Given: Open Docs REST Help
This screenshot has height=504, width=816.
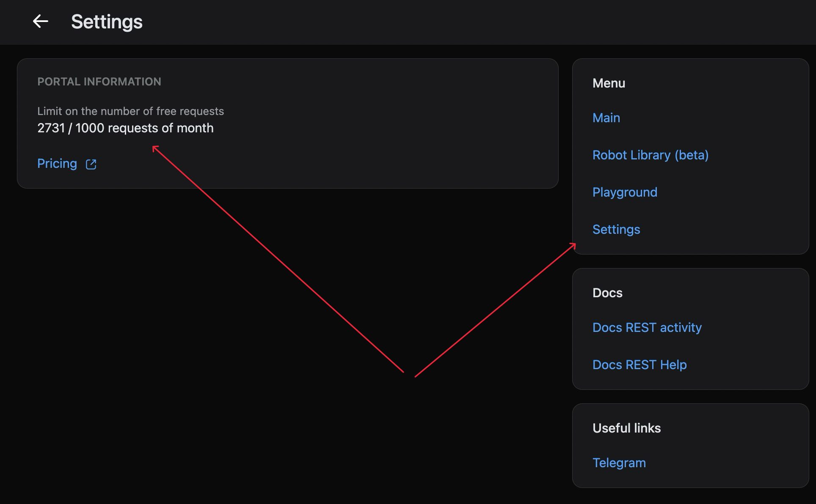Looking at the screenshot, I should 640,364.
